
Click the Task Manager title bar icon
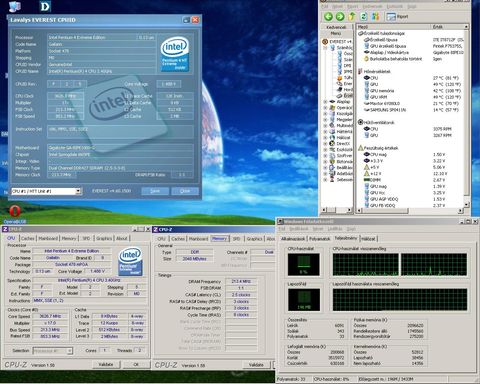coord(281,221)
